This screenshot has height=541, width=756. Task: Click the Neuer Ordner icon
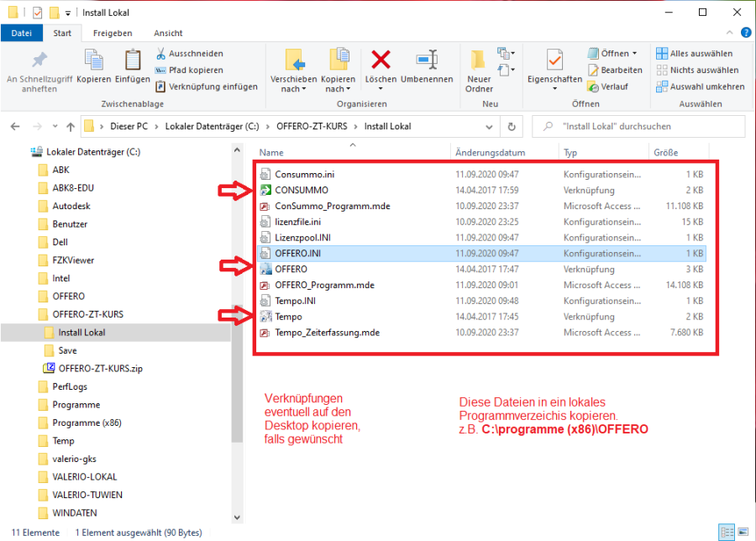[x=479, y=60]
